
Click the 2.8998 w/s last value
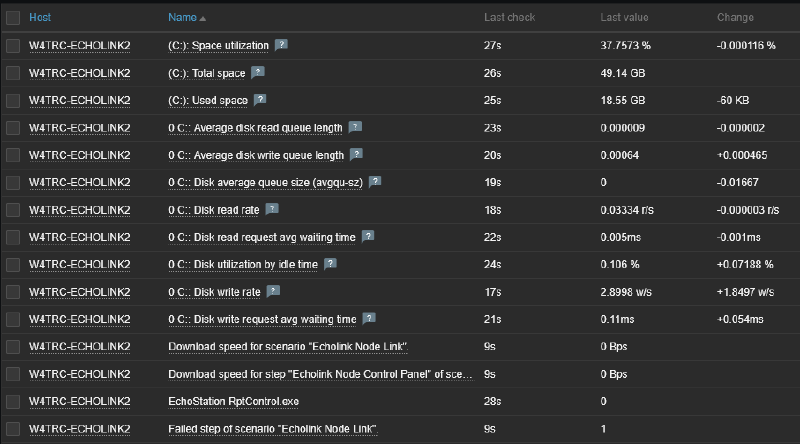(626, 292)
